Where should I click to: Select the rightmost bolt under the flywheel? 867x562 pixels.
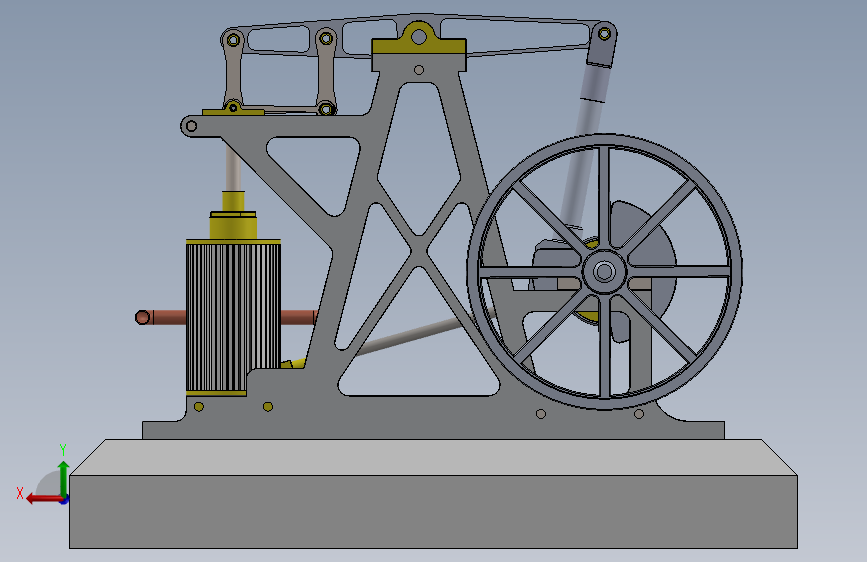[x=639, y=414]
